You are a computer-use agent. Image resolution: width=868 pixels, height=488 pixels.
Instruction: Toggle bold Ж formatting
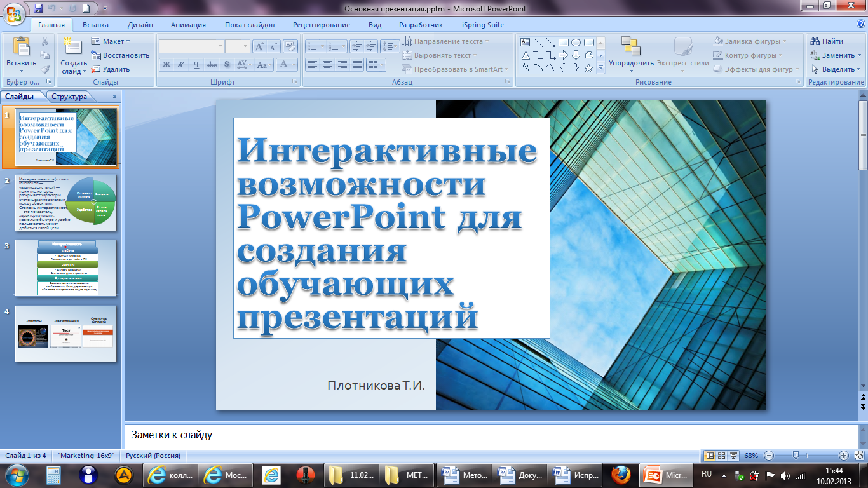166,64
